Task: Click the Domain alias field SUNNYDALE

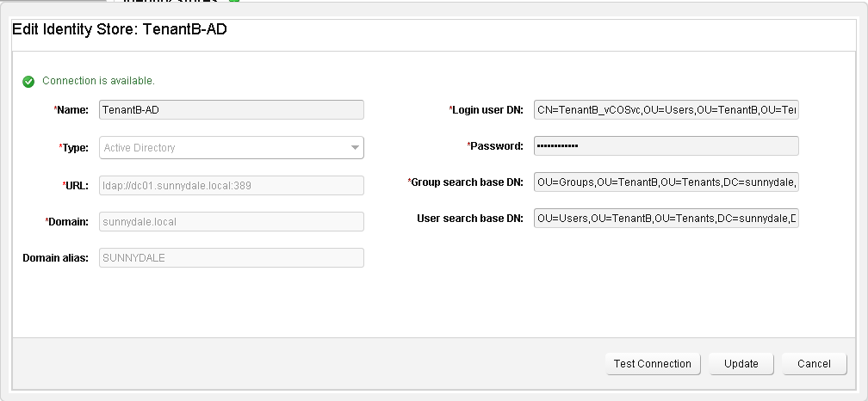Action: (232, 258)
